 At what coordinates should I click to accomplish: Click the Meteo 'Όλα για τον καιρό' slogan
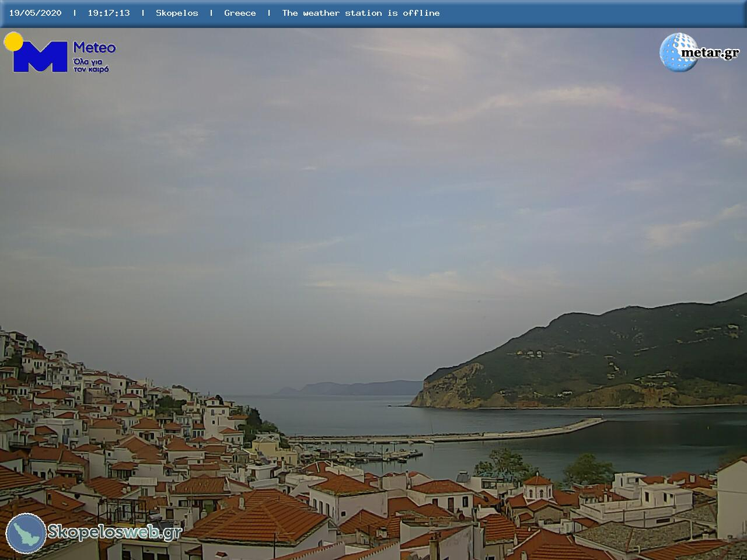pyautogui.click(x=91, y=65)
